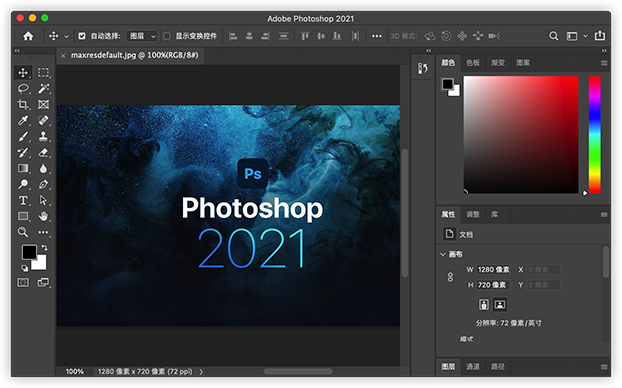This screenshot has height=388, width=622.
Task: Expand the tools panel double arrow
Action: (17, 50)
